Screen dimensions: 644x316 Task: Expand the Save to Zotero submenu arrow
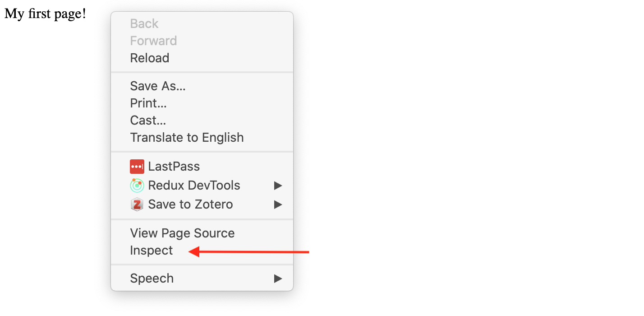pyautogui.click(x=278, y=204)
